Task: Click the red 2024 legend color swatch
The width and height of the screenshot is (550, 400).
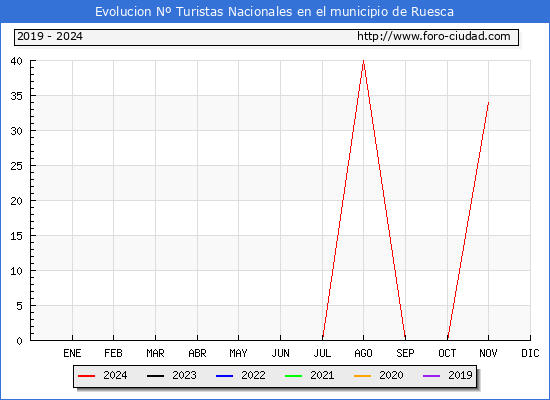Action: 86,376
